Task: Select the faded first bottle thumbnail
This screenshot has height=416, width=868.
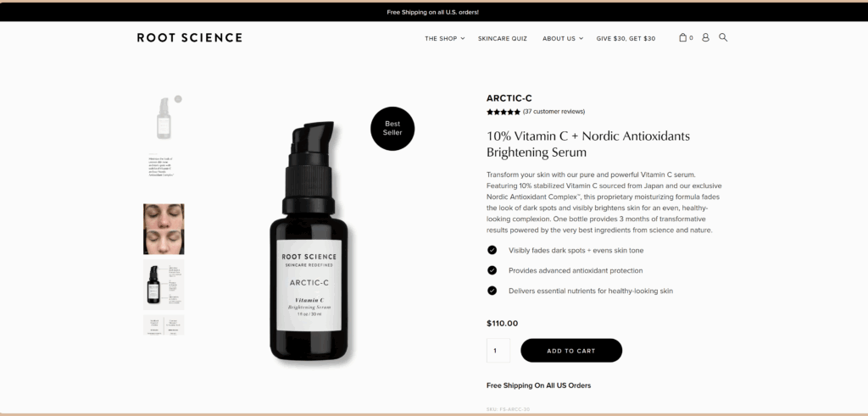Action: [x=164, y=119]
